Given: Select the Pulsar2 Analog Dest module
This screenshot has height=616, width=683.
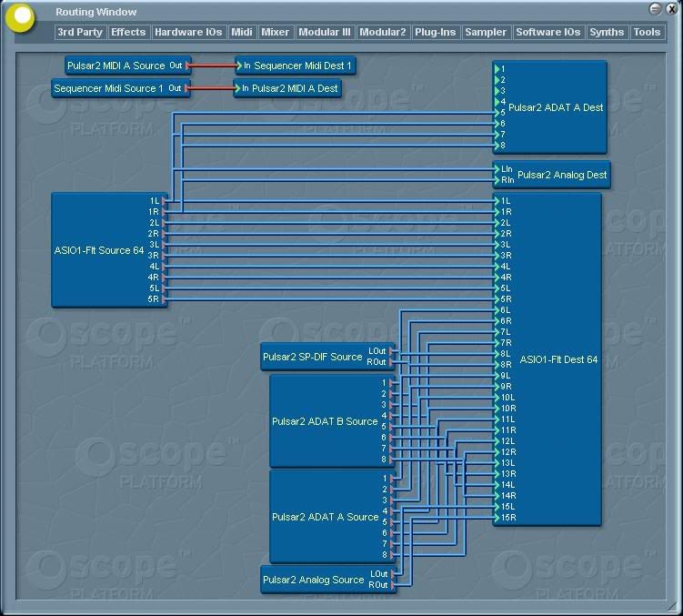Looking at the screenshot, I should [552, 175].
